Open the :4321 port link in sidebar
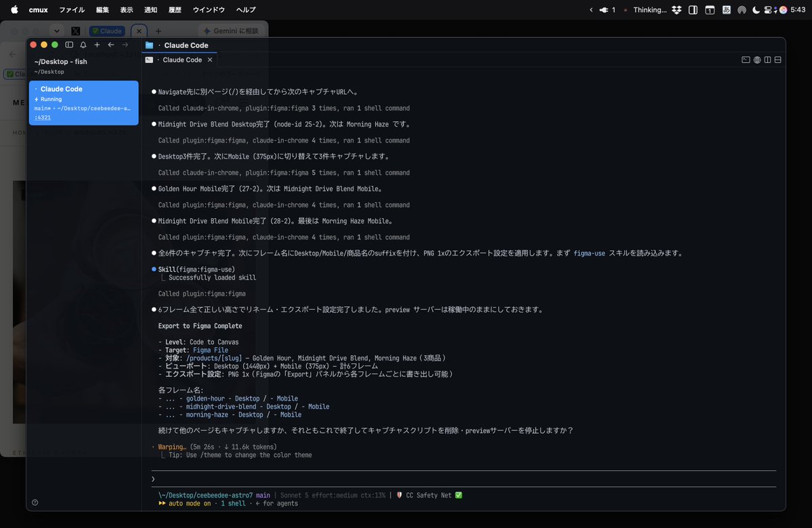The image size is (812, 528). pyautogui.click(x=43, y=118)
